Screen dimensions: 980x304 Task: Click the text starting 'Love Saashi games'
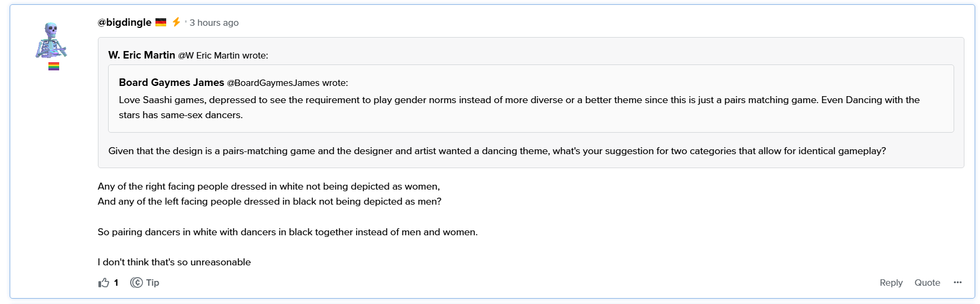point(519,100)
